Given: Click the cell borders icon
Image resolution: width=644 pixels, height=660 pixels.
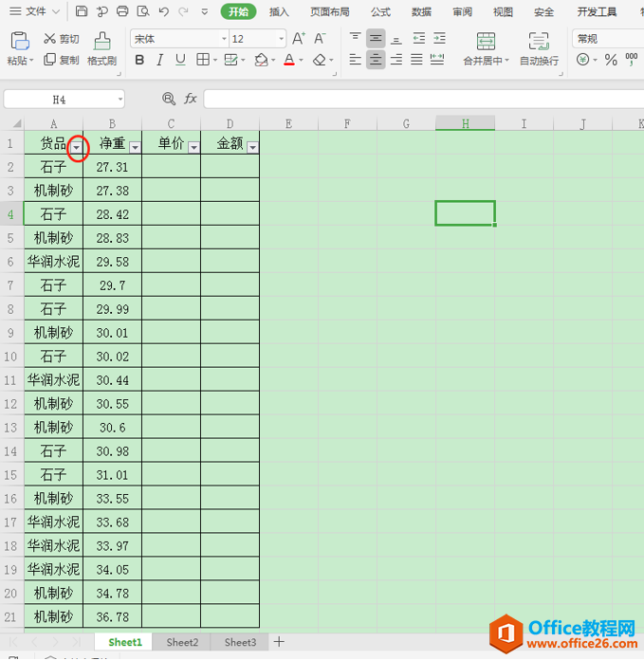Looking at the screenshot, I should pyautogui.click(x=203, y=60).
